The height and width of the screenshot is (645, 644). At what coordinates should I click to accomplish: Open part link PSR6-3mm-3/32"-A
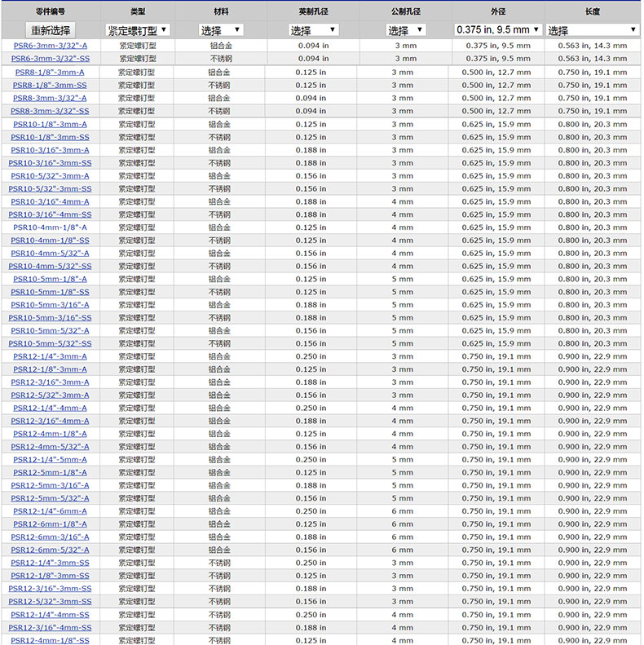51,46
